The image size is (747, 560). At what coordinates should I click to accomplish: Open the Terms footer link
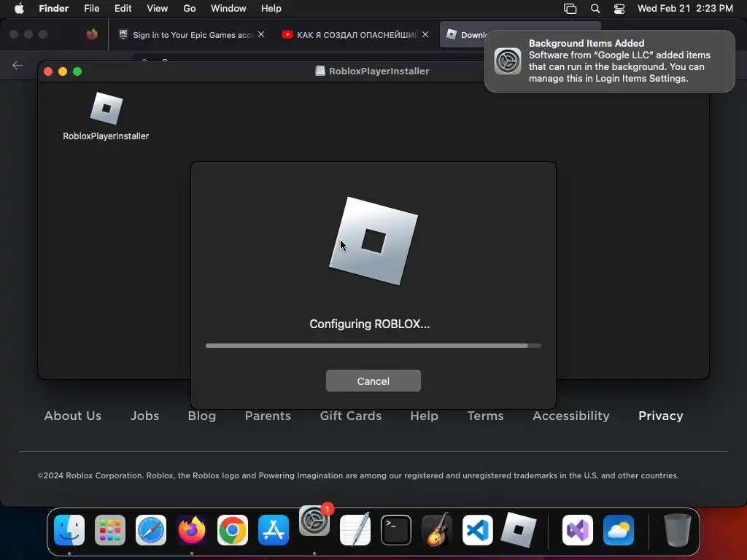tap(485, 416)
